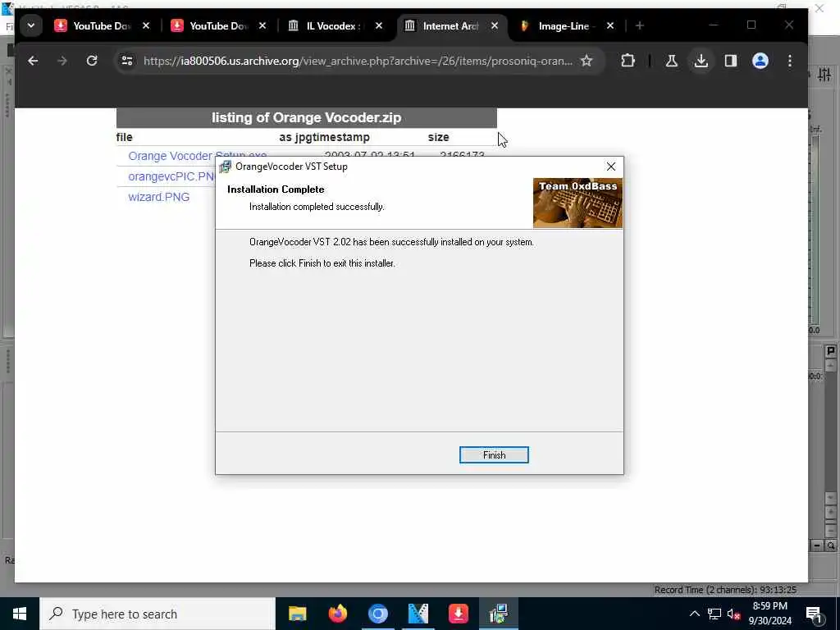
Task: Close the Image-Line tab
Action: pos(609,25)
